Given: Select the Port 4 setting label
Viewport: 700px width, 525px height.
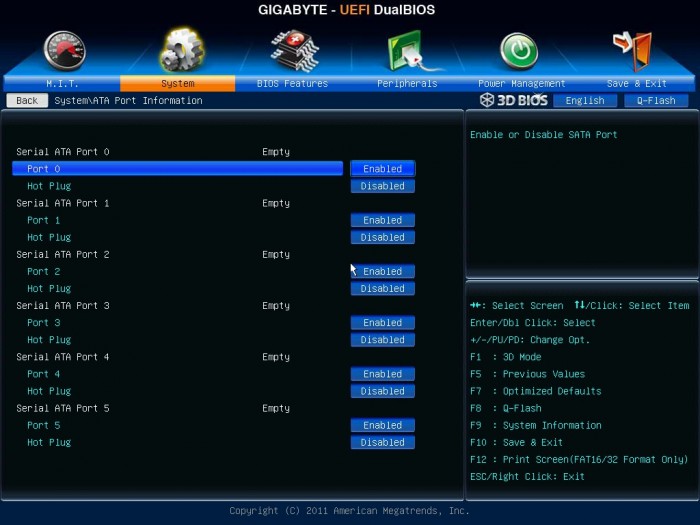Looking at the screenshot, I should point(43,374).
